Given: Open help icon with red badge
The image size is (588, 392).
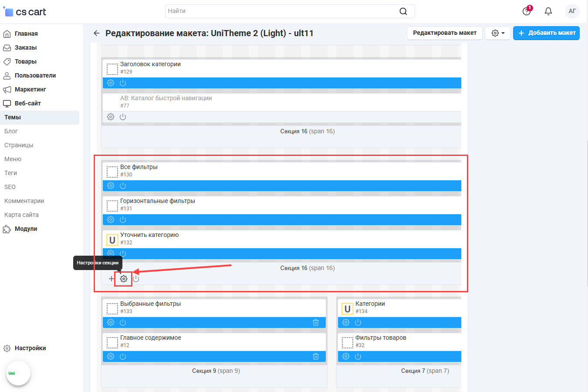Looking at the screenshot, I should click(527, 11).
